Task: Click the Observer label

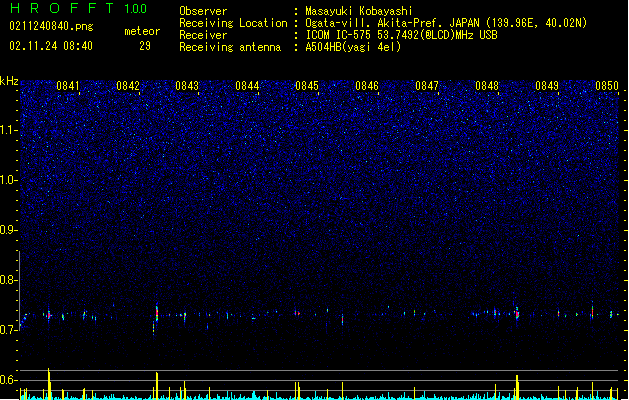Action: tap(203, 11)
